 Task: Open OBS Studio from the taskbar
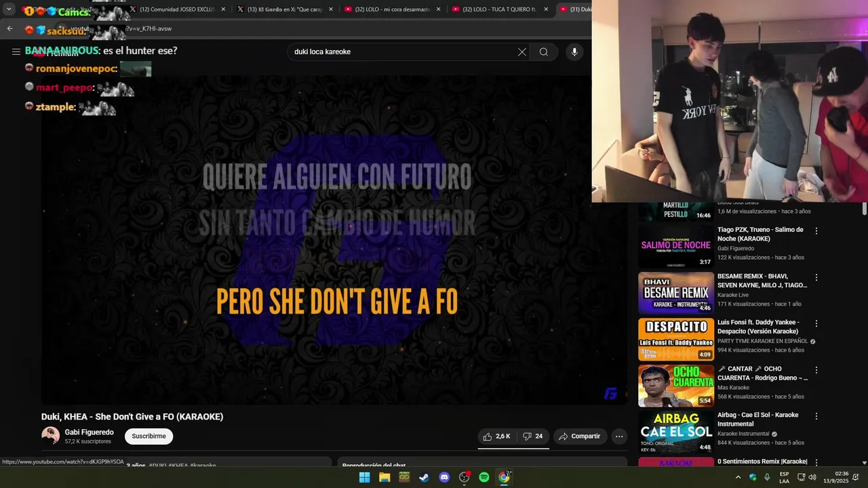(464, 477)
